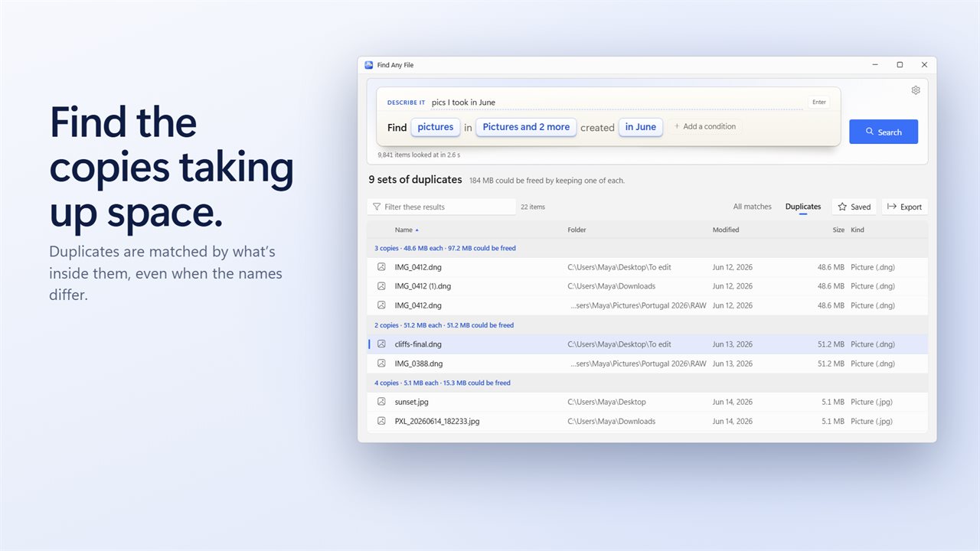
Task: Export the results list
Action: pos(905,207)
